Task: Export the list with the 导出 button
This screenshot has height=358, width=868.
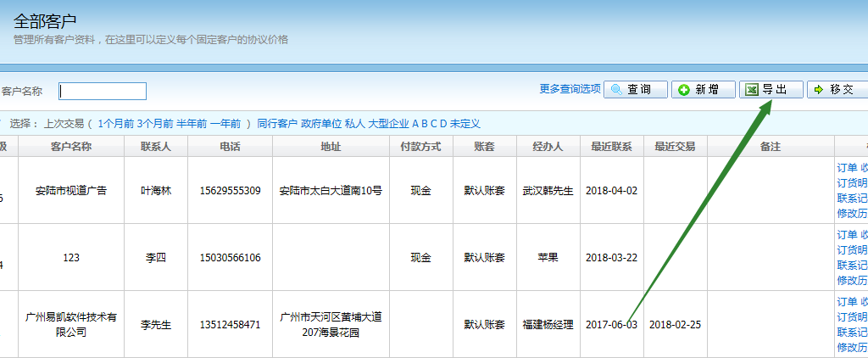Action: [x=771, y=90]
